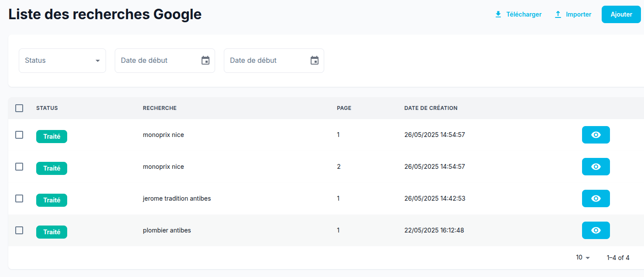Click the Télécharger download icon
The image size is (644, 277).
click(x=498, y=14)
